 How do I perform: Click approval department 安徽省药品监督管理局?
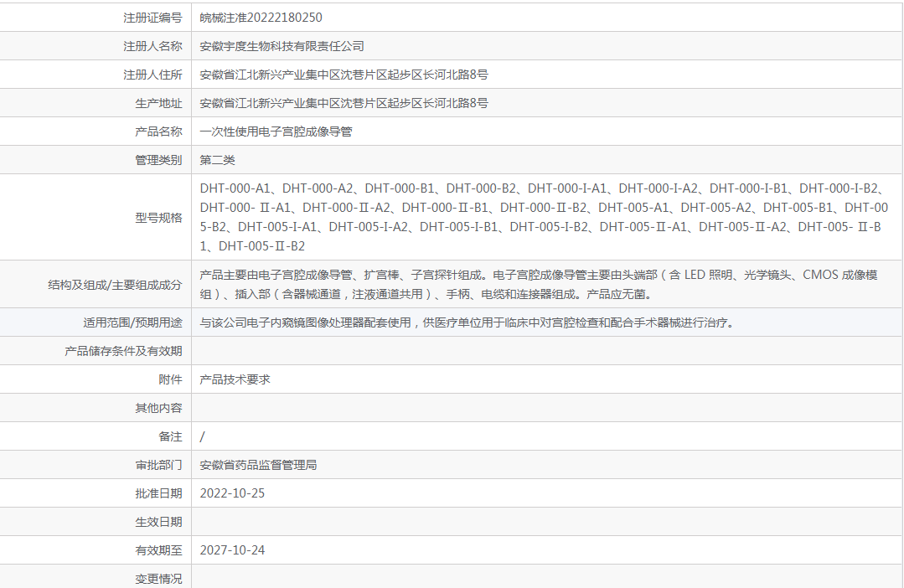click(x=258, y=465)
